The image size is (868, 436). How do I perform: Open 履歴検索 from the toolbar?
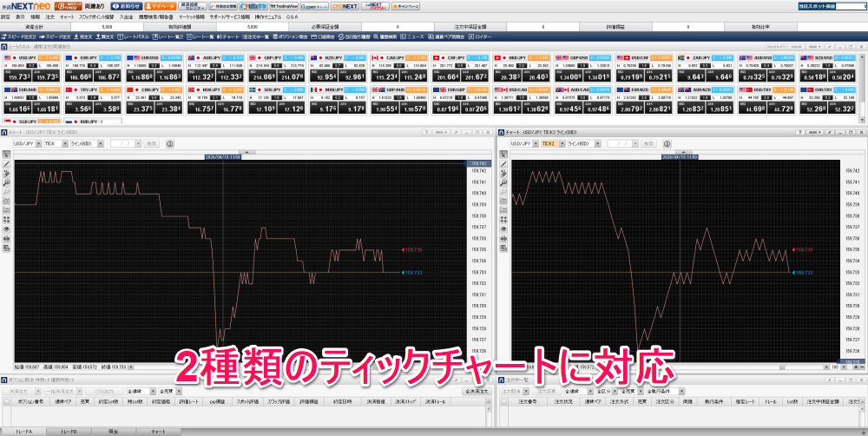(x=385, y=36)
